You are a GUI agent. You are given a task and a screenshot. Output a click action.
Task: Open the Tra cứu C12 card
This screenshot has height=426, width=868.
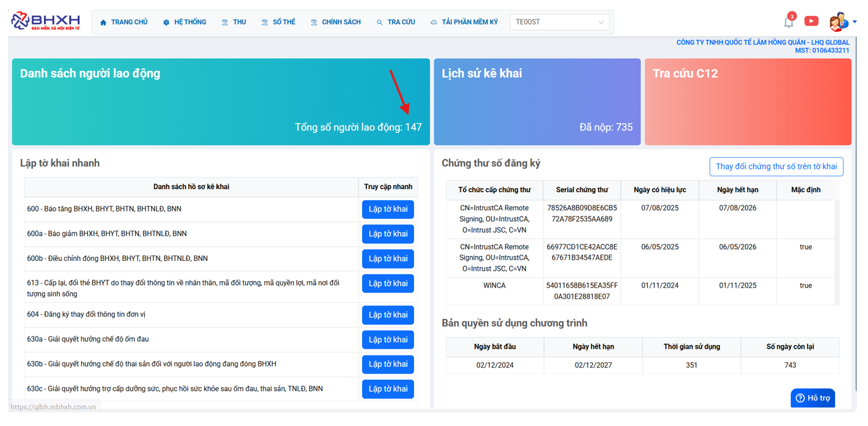coord(747,102)
